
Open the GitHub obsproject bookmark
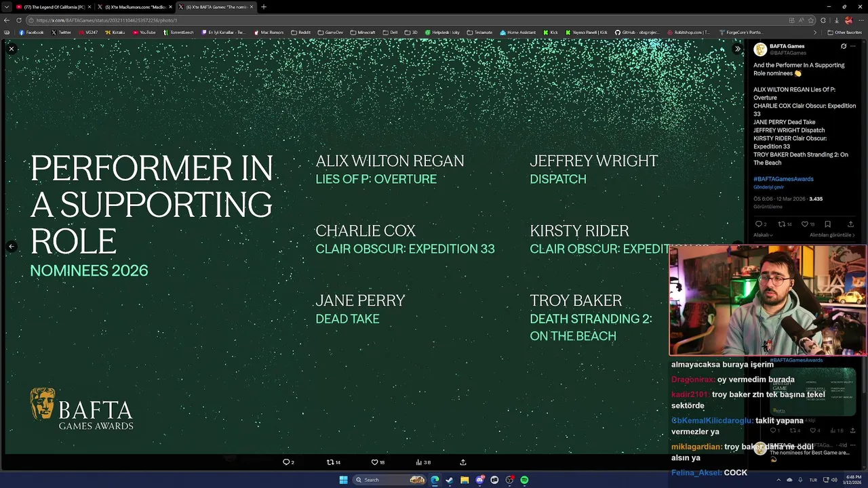(638, 32)
